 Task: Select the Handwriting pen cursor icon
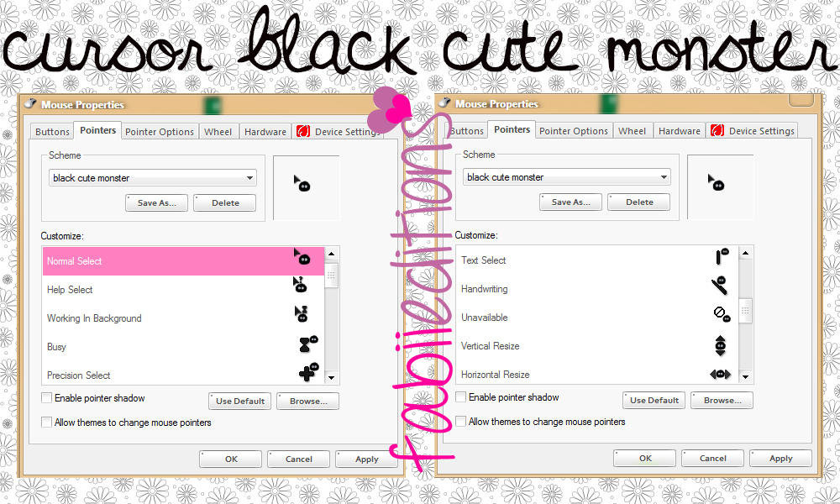click(x=718, y=287)
